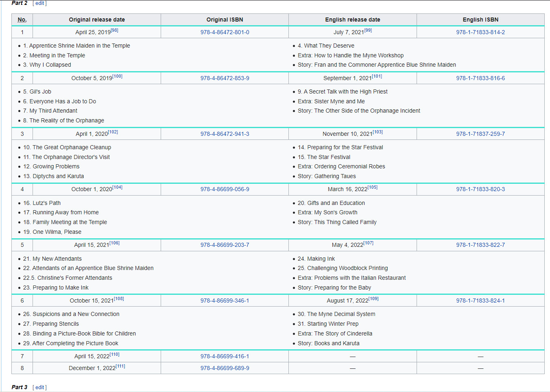This screenshot has height=392, width=550.
Task: Open English ISBN 978-1-71833-814-2
Action: tap(480, 32)
